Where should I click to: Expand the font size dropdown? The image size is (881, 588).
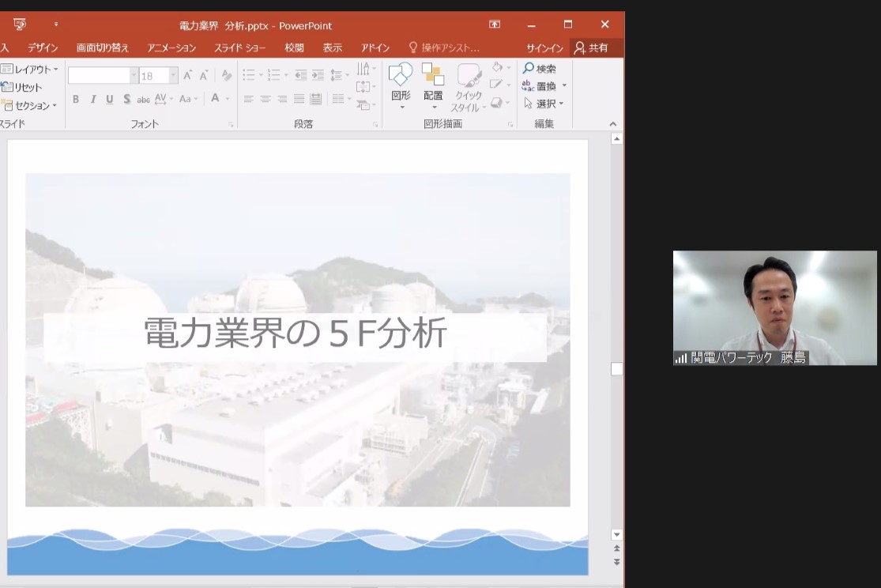pos(173,76)
